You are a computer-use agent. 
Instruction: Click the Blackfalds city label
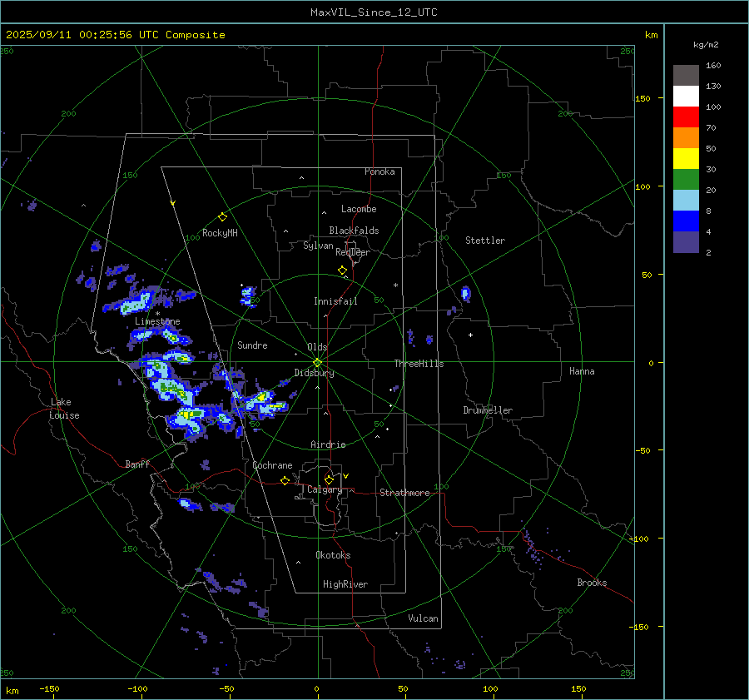[x=354, y=231]
